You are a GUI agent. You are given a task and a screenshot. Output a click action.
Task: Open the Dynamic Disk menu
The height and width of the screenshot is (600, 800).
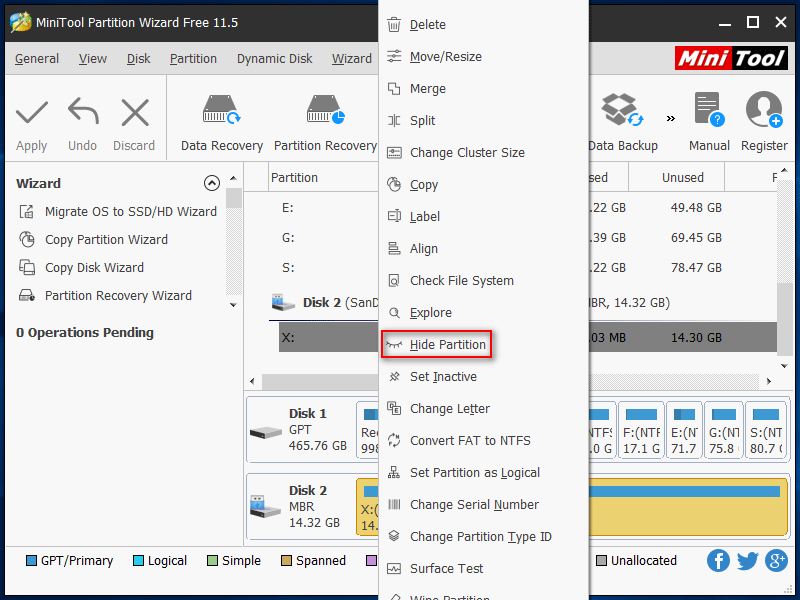[274, 59]
